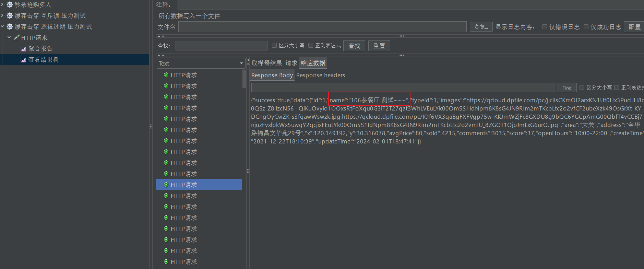
Task: Click the 所有数据写入一个文件 section title
Action: click(189, 16)
